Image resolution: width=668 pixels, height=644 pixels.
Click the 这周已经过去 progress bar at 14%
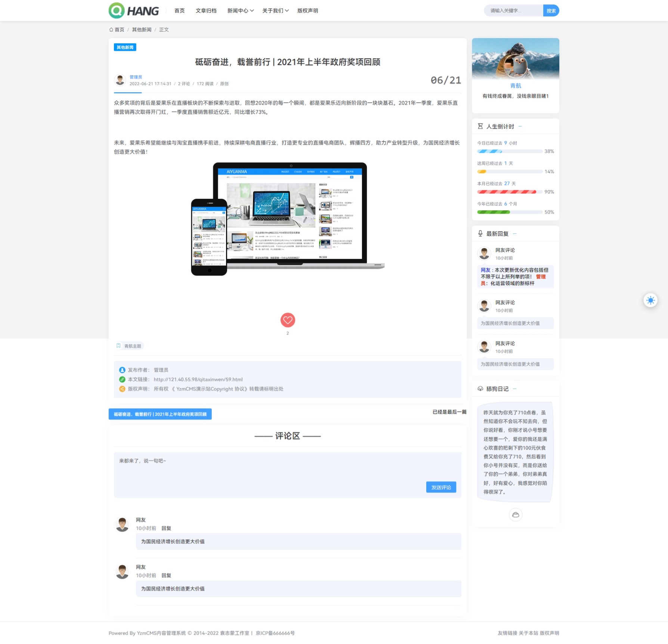510,171
